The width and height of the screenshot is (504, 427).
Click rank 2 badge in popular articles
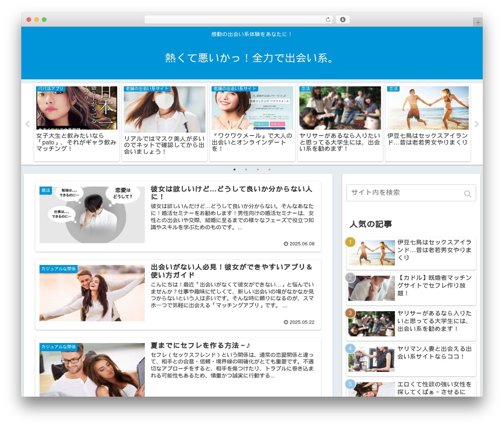tap(350, 277)
